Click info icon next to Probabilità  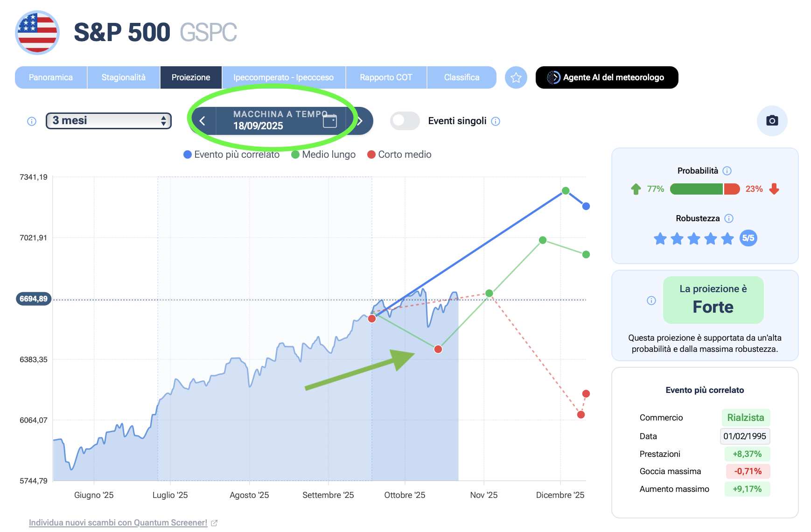[727, 171]
